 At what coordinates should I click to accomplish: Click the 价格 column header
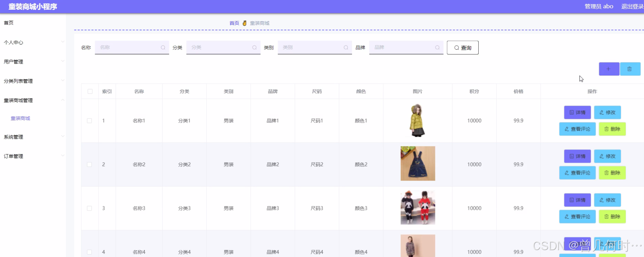point(518,91)
